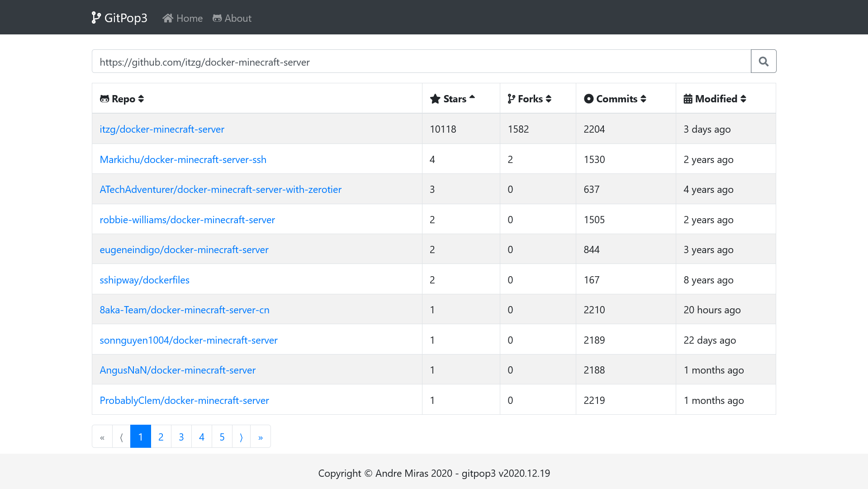The height and width of the screenshot is (489, 868).
Task: Open itzg/docker-minecraft-server repo link
Action: (162, 129)
